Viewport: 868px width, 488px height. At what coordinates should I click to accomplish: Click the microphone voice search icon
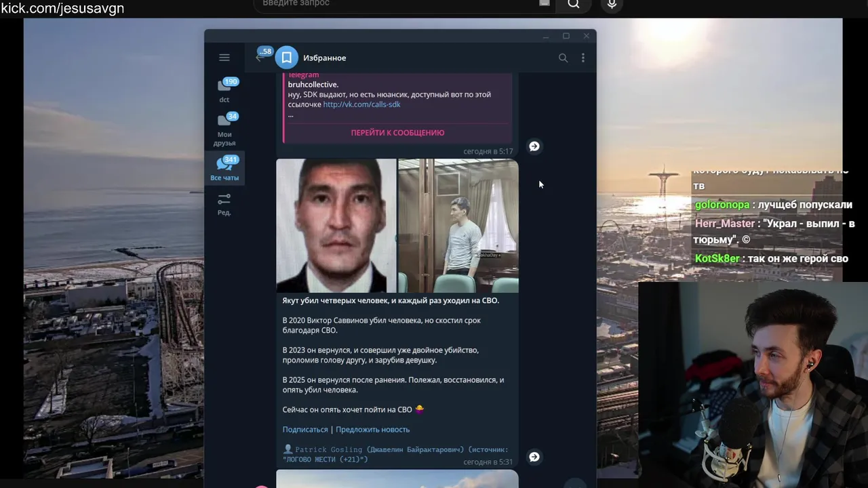point(612,4)
